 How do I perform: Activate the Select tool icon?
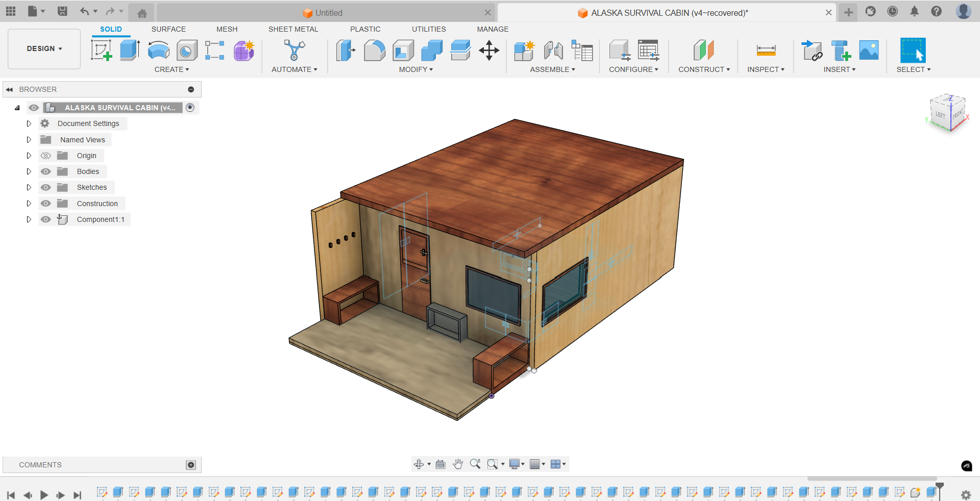913,51
